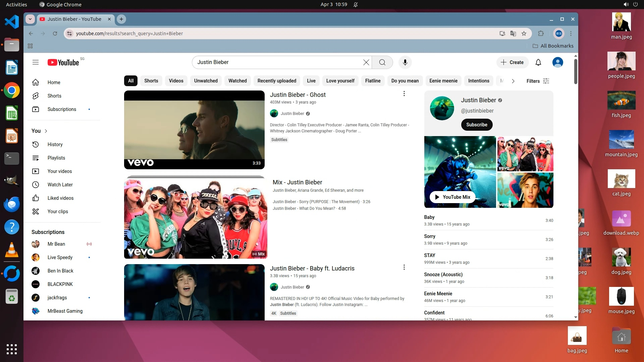Go to Subscriptions in sidebar
This screenshot has height=362, width=644.
(62, 109)
